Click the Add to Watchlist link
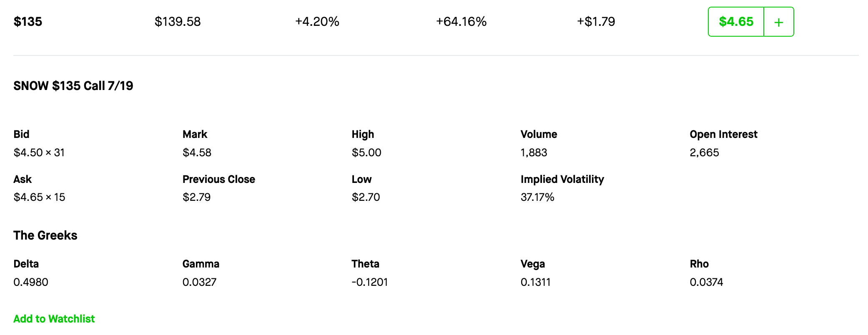 (54, 319)
